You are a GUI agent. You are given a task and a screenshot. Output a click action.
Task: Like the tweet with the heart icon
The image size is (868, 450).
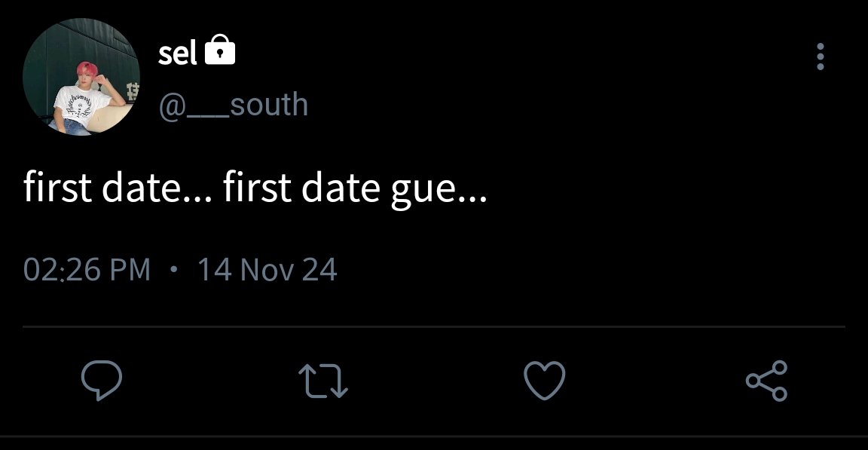pyautogui.click(x=545, y=380)
